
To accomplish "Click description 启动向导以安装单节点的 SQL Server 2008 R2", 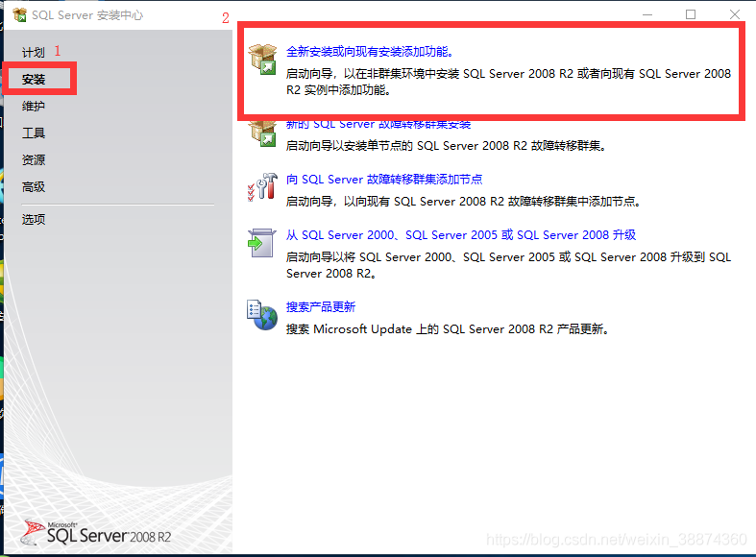I will [446, 146].
